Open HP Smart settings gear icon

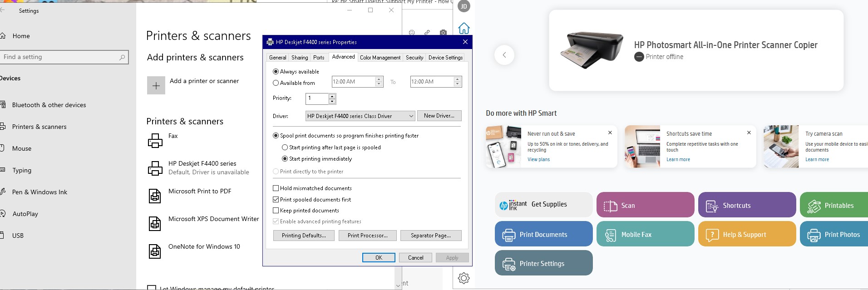[464, 278]
